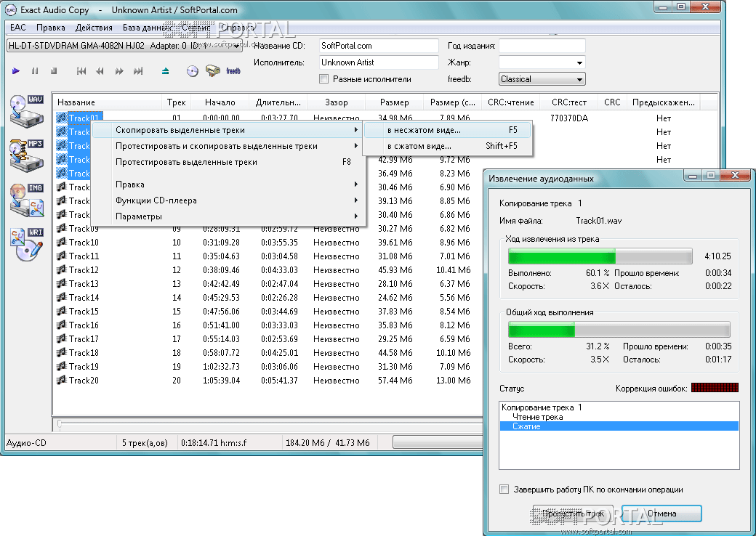
Task: Open the EAC menu
Action: coord(18,28)
